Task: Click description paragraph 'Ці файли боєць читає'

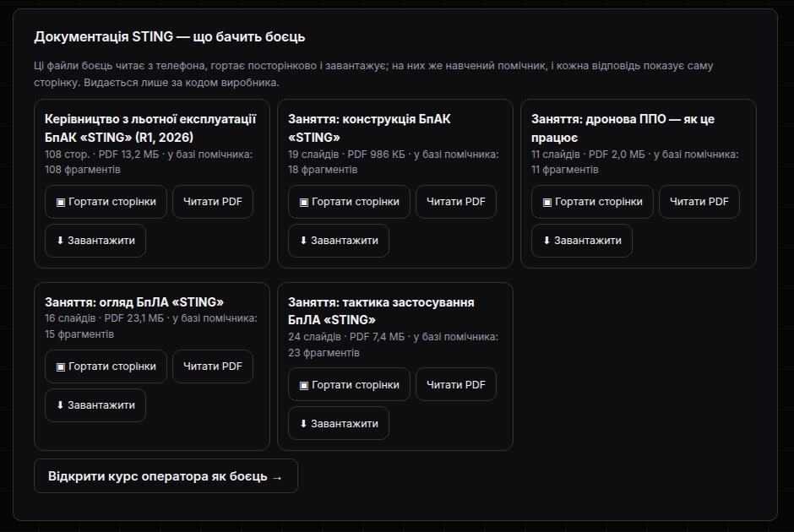Action: 373,74
